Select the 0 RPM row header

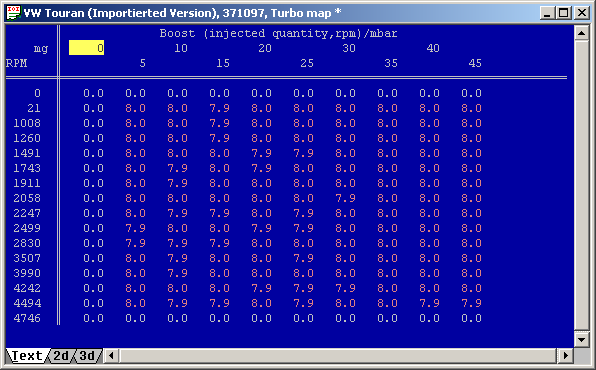[x=37, y=93]
